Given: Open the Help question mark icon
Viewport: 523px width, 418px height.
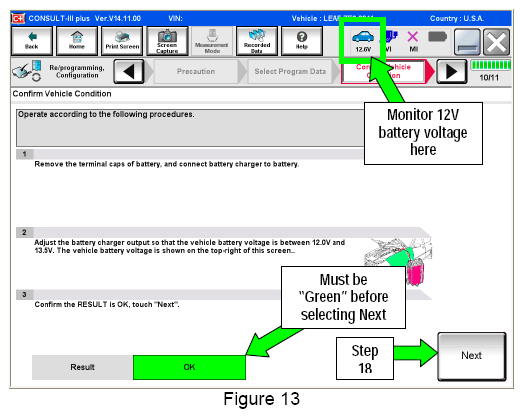Looking at the screenshot, I should [302, 41].
